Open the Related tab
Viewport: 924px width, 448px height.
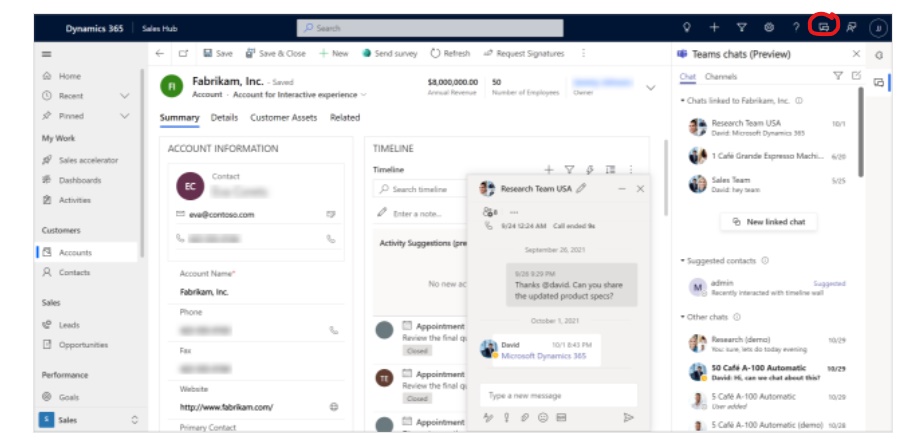(x=345, y=117)
